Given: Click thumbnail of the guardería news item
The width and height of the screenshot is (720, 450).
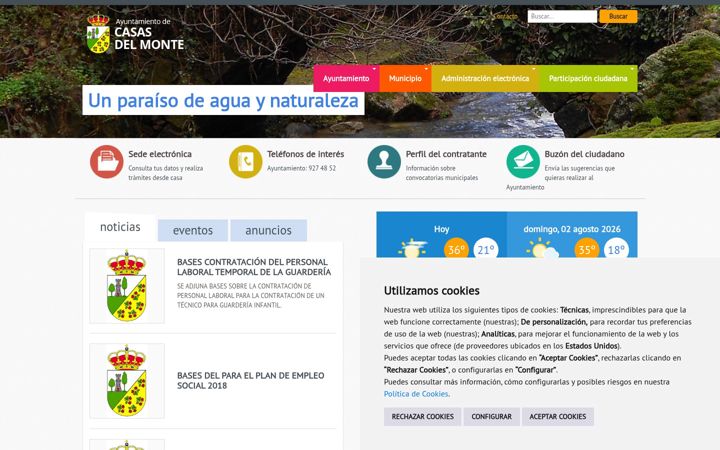Looking at the screenshot, I should (x=127, y=286).
